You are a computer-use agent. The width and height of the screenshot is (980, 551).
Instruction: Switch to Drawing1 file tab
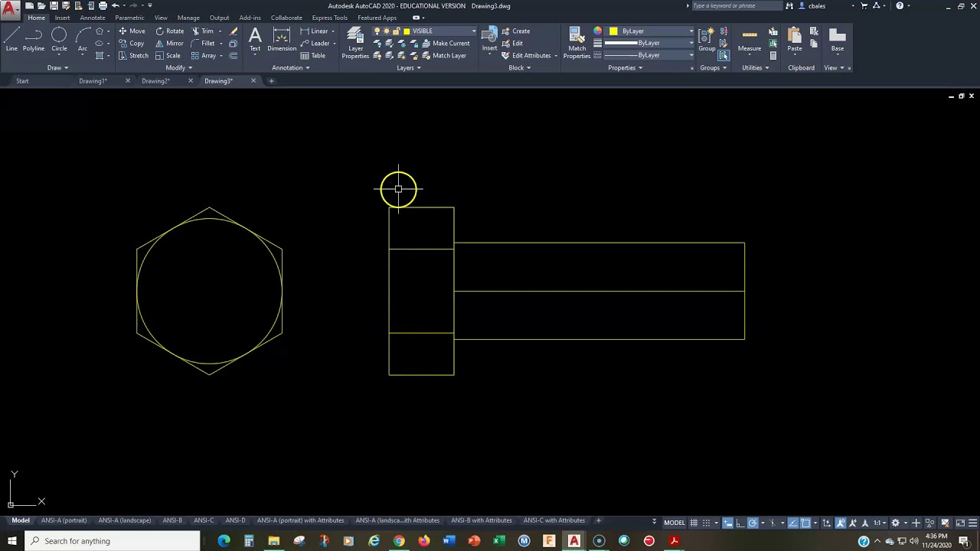[x=93, y=81]
